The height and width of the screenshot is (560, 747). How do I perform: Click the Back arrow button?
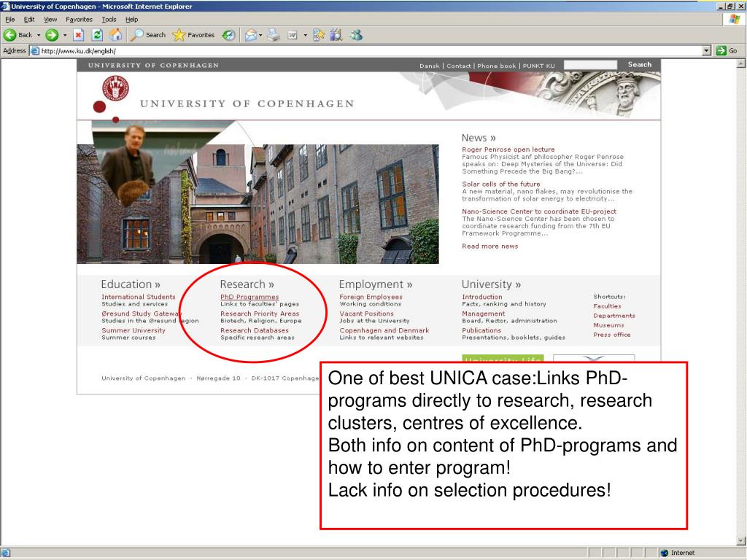coord(18,35)
